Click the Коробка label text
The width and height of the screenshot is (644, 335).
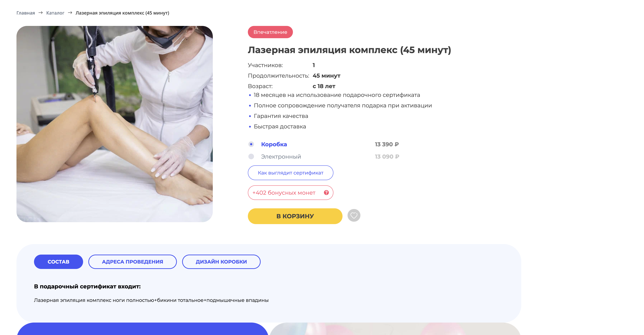point(274,144)
